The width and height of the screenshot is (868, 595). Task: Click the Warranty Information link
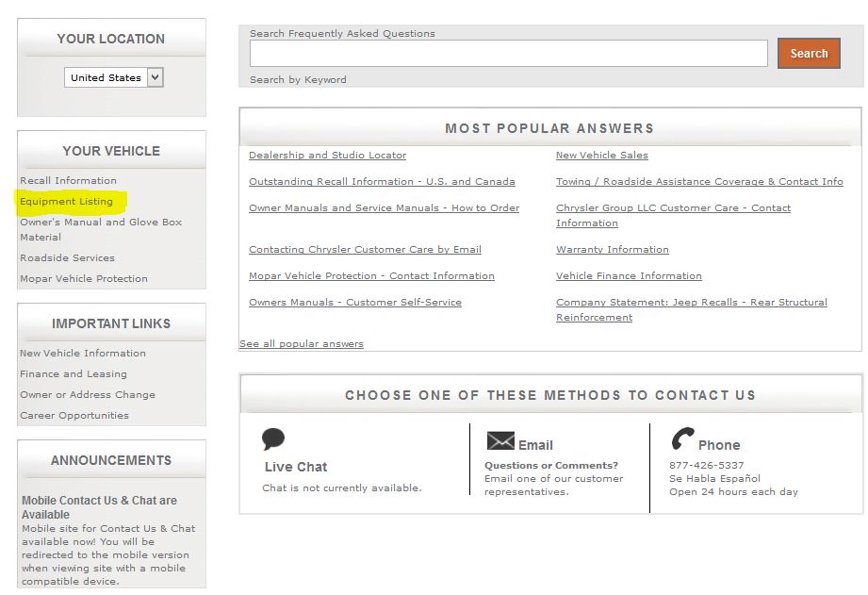pyautogui.click(x=612, y=250)
